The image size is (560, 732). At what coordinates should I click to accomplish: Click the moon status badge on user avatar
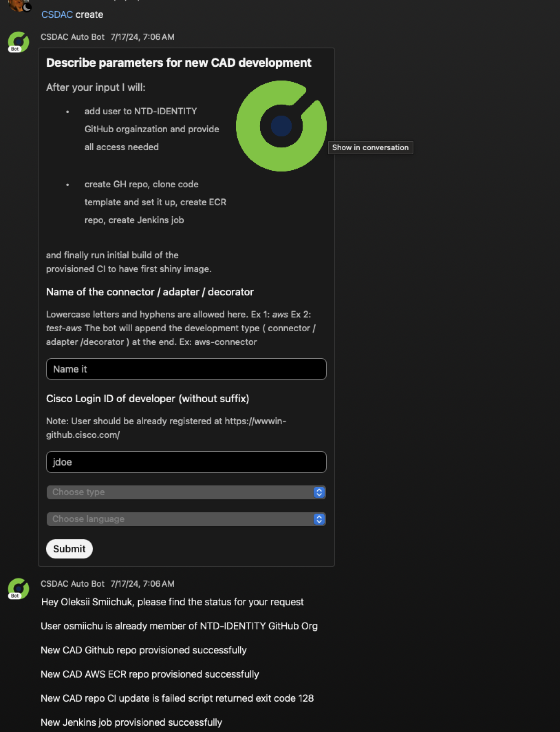(27, 6)
